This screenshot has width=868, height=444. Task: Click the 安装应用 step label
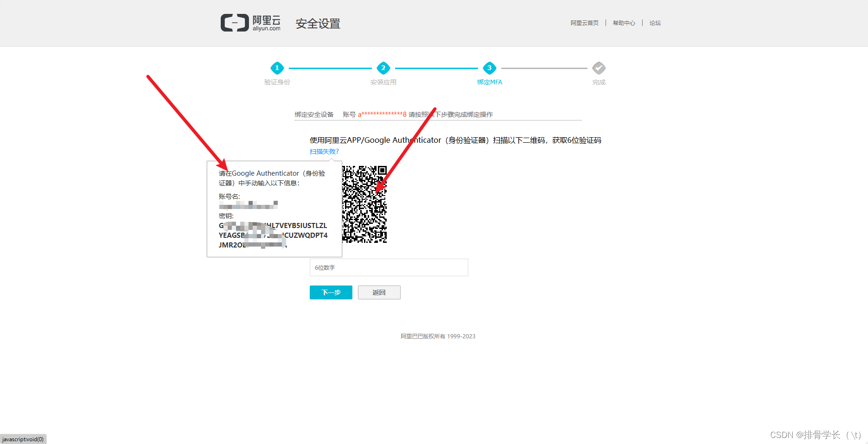[383, 82]
